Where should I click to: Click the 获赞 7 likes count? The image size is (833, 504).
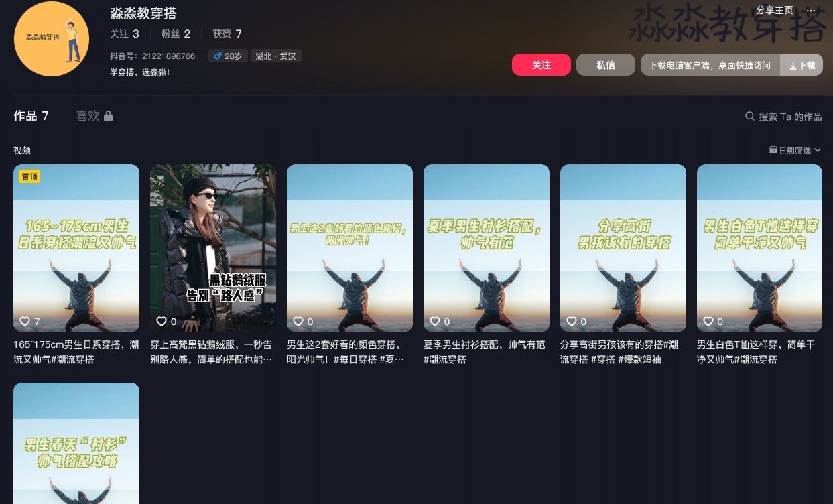click(x=227, y=34)
